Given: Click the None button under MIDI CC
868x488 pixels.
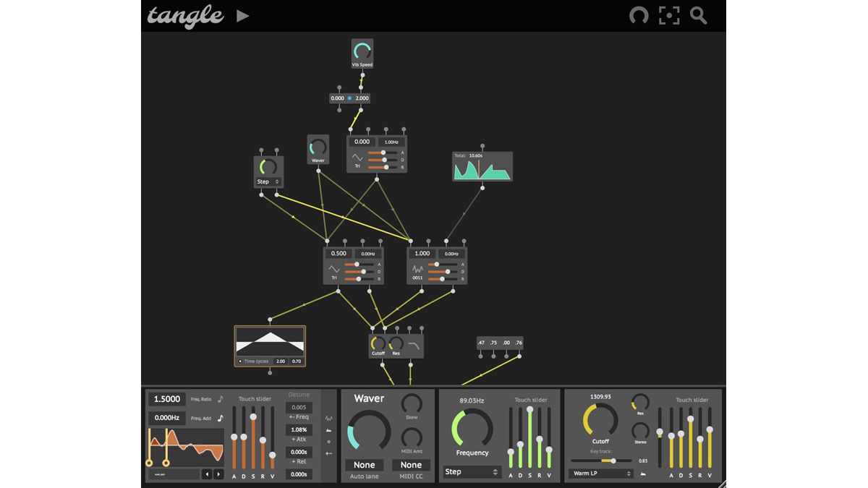Looking at the screenshot, I should [x=412, y=465].
